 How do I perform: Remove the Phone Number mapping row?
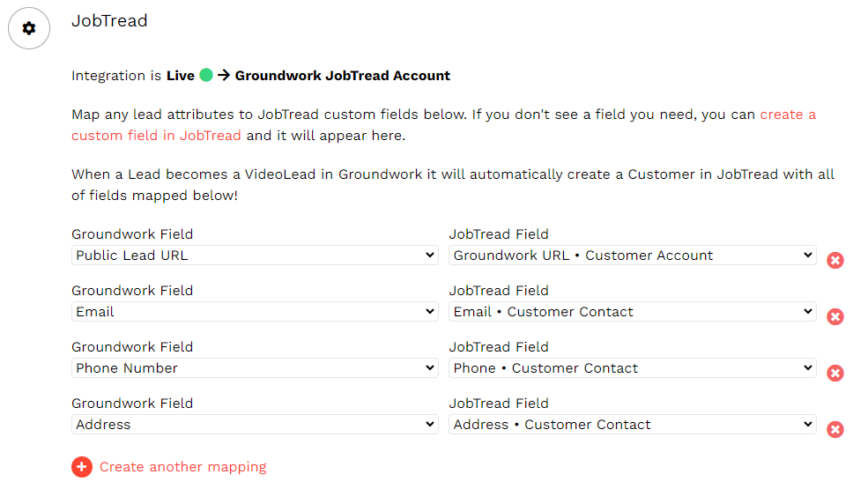835,373
